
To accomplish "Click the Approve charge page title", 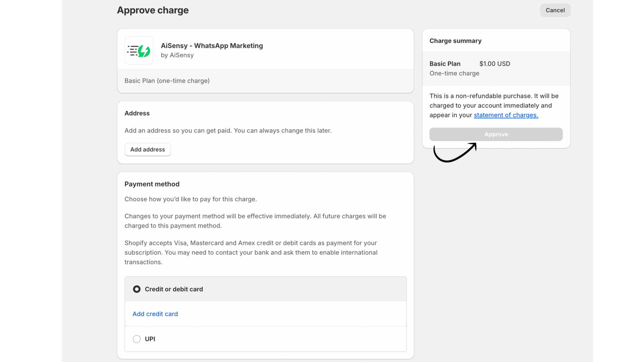I will tap(153, 10).
